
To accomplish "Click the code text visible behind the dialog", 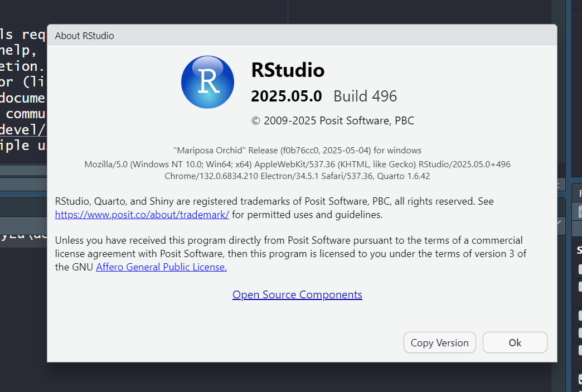I will click(23, 84).
